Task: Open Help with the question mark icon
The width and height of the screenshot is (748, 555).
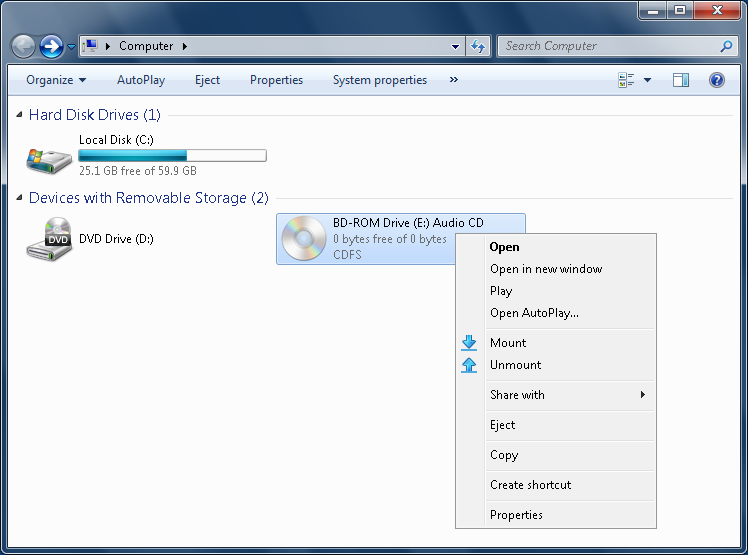Action: click(717, 80)
